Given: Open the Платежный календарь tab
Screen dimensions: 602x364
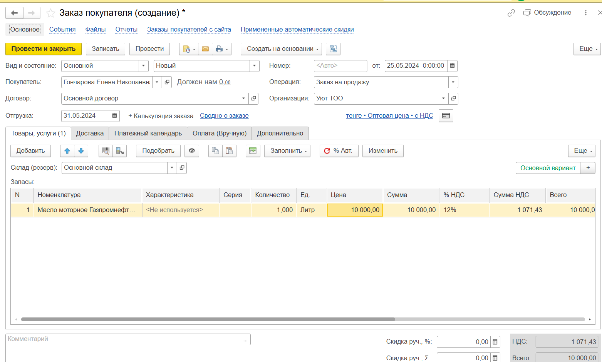Looking at the screenshot, I should pyautogui.click(x=148, y=134).
